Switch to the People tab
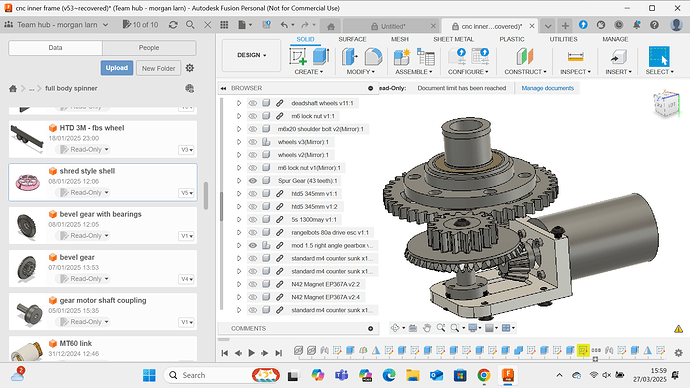 [149, 48]
